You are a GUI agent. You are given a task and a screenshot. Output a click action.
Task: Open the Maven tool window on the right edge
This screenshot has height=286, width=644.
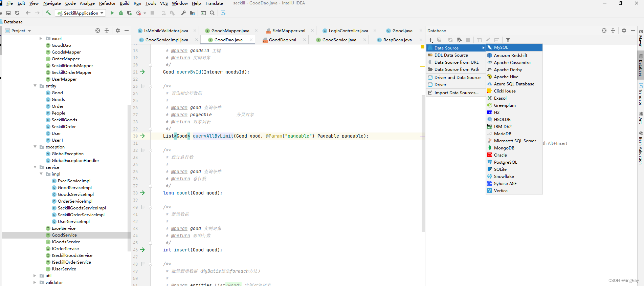tap(641, 38)
